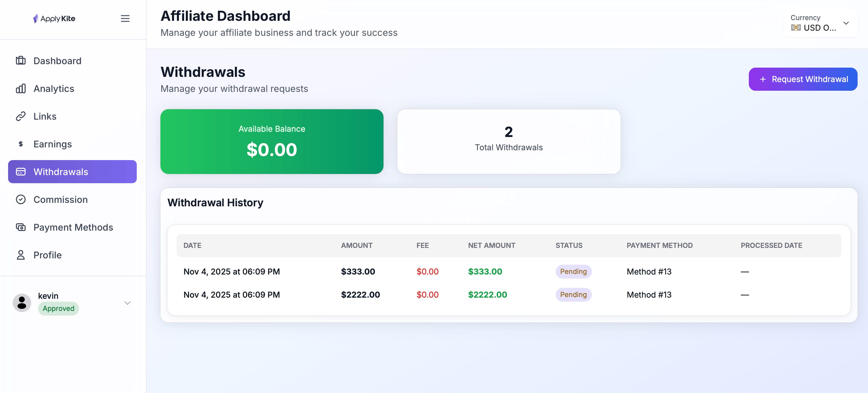Click the person icon for Profile
This screenshot has width=868, height=393.
(x=20, y=255)
